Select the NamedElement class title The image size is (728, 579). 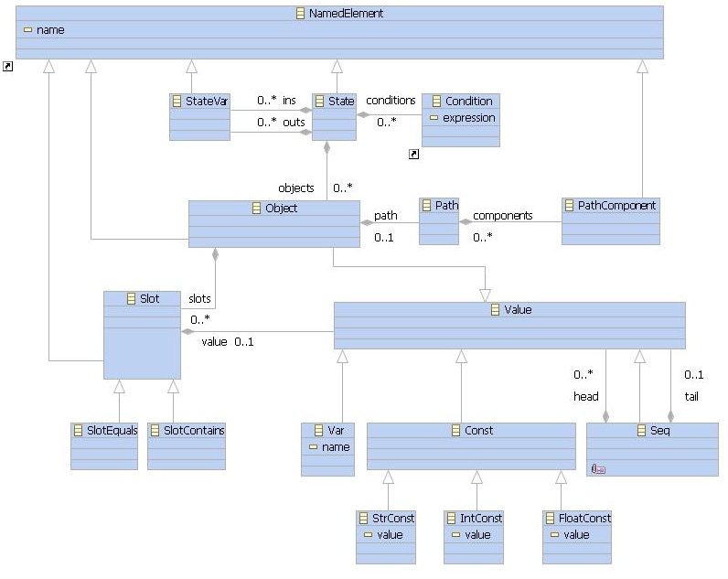click(346, 14)
